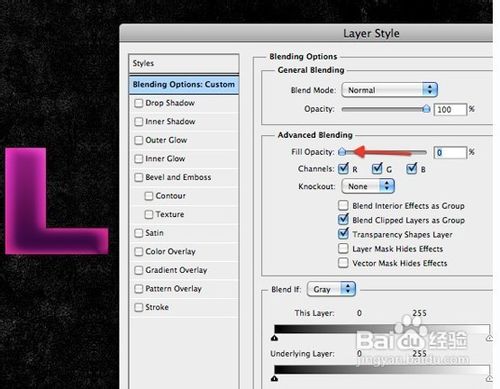Check Vector Mask Hides Effects
Screen dimensions: 500x389
point(343,263)
